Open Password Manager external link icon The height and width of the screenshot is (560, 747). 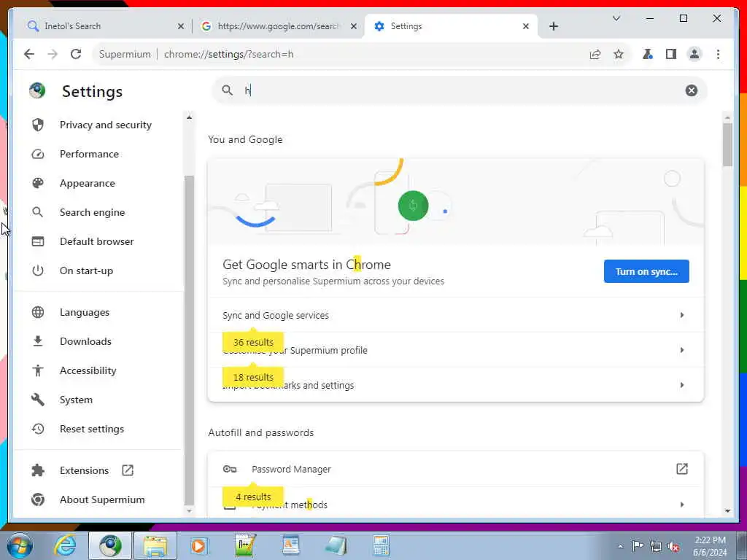pos(682,469)
